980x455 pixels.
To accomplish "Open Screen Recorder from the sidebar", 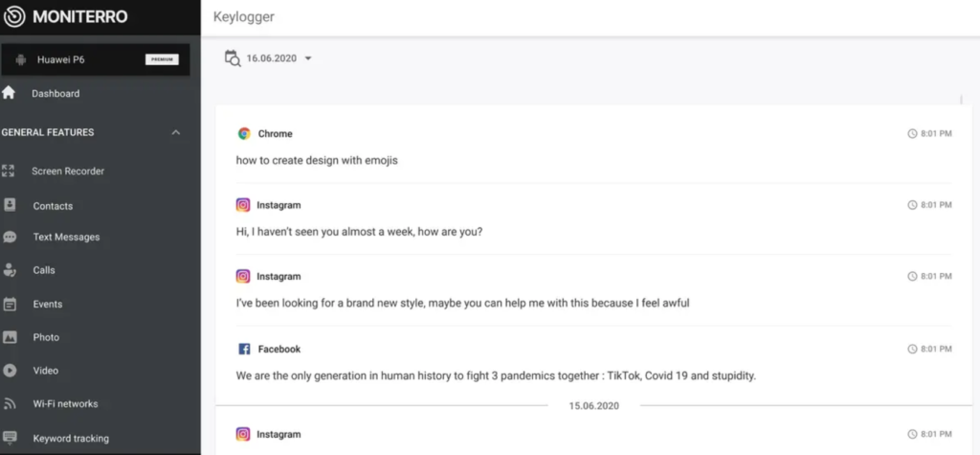I will [x=68, y=171].
